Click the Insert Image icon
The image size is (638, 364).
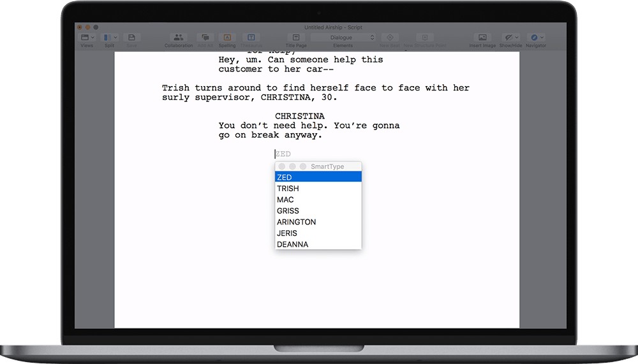pos(482,38)
